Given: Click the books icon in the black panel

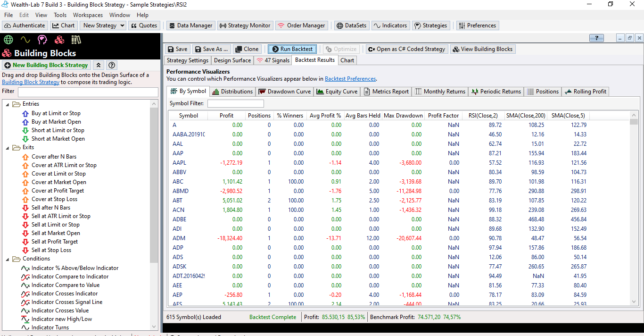Looking at the screenshot, I should [76, 40].
